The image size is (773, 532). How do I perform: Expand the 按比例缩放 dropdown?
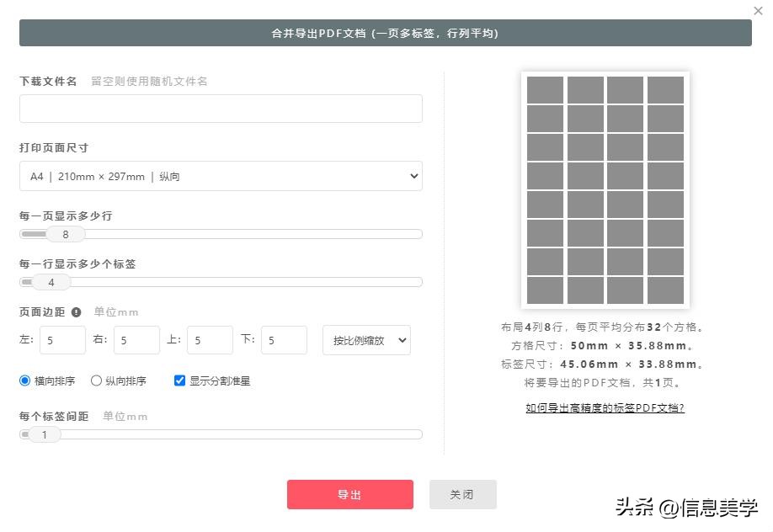(366, 340)
